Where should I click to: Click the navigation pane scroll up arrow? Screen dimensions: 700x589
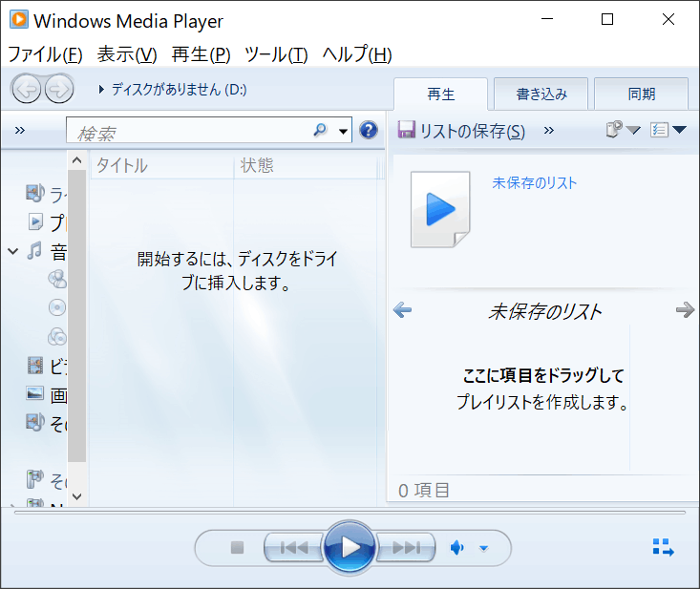click(76, 160)
